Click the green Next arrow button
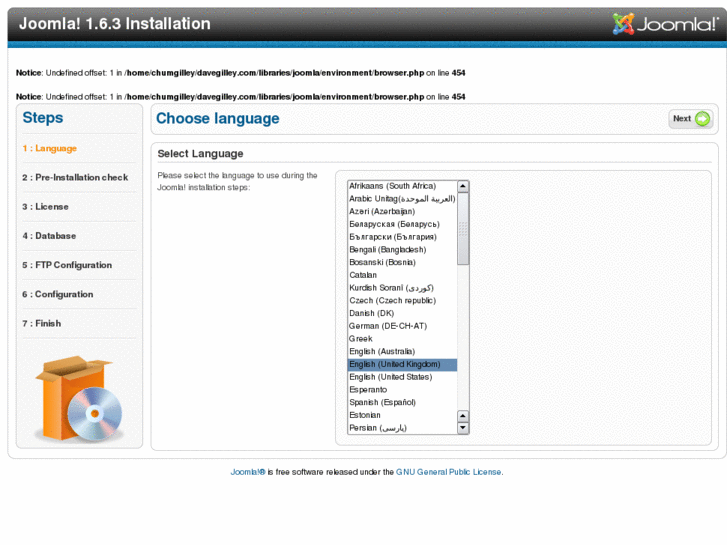 (x=690, y=119)
